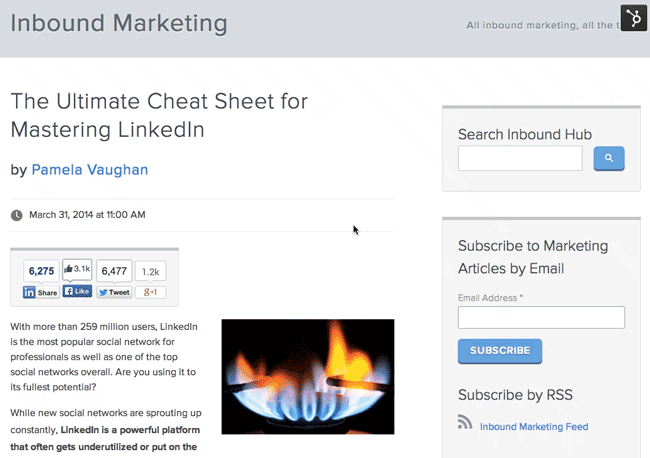Click the Google +1 button

(150, 292)
